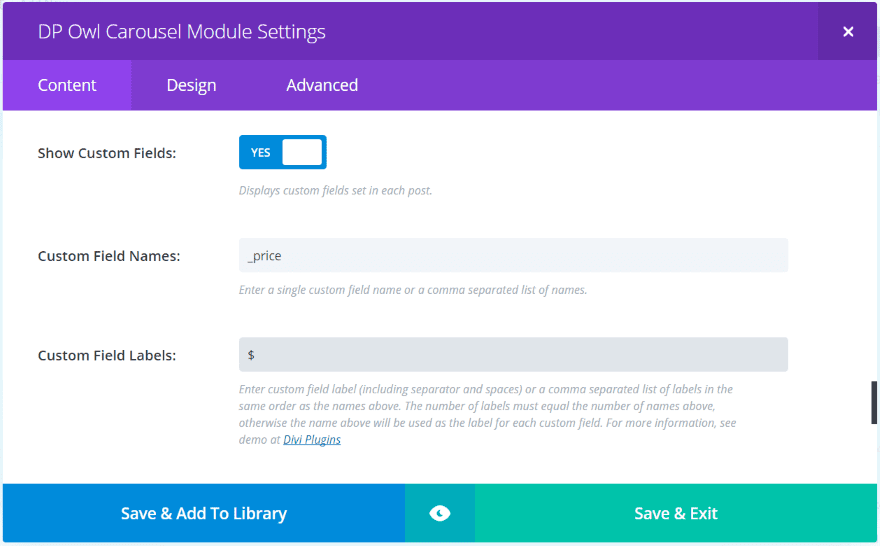Close the module settings with the X icon
This screenshot has height=546, width=880.
coord(848,32)
